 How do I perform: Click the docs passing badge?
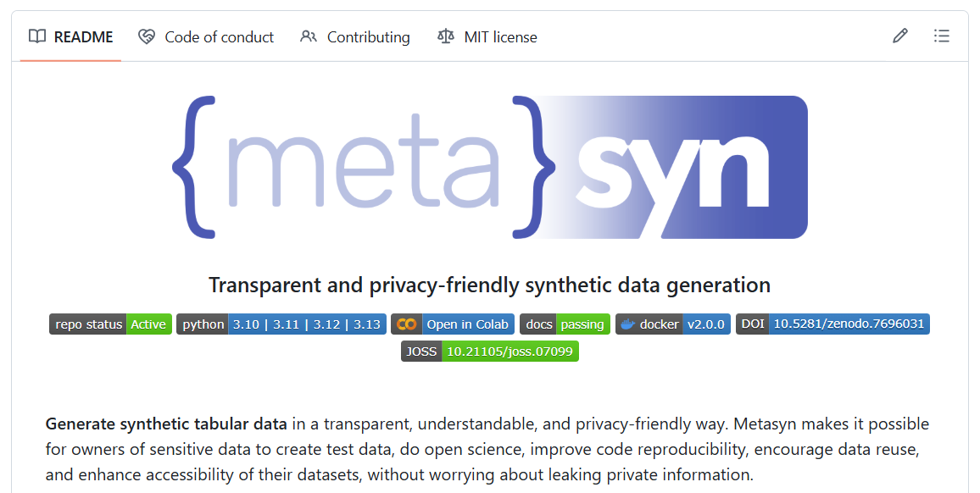565,324
